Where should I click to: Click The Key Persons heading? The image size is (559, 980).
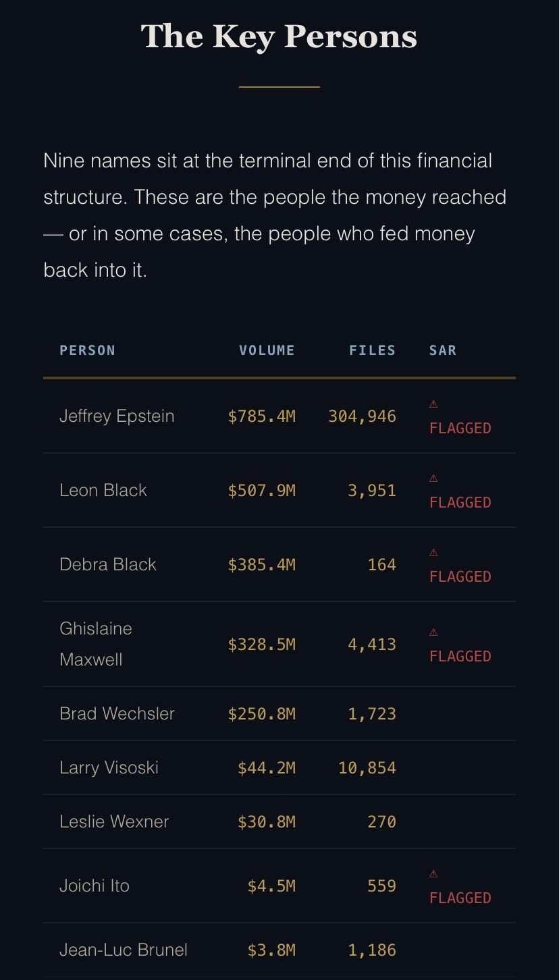tap(279, 36)
